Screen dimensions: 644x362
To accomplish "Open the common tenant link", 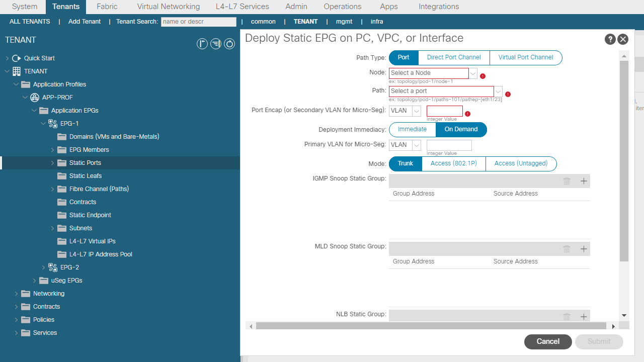I will [x=263, y=22].
